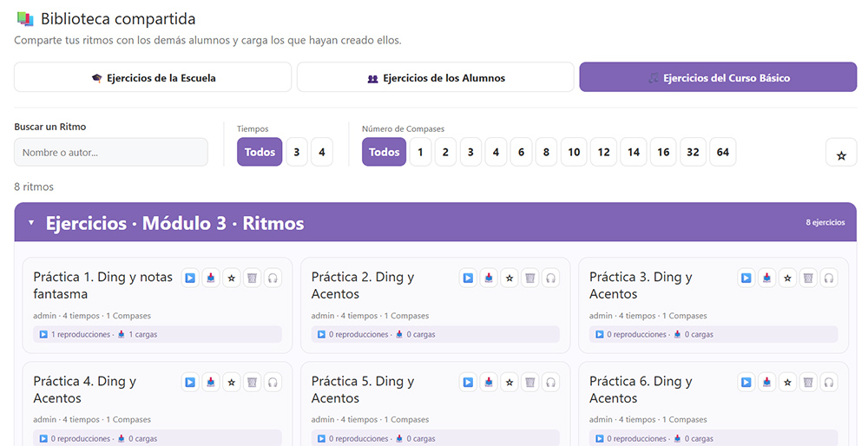Select Todos in Número de Compases
The height and width of the screenshot is (446, 868).
click(385, 152)
